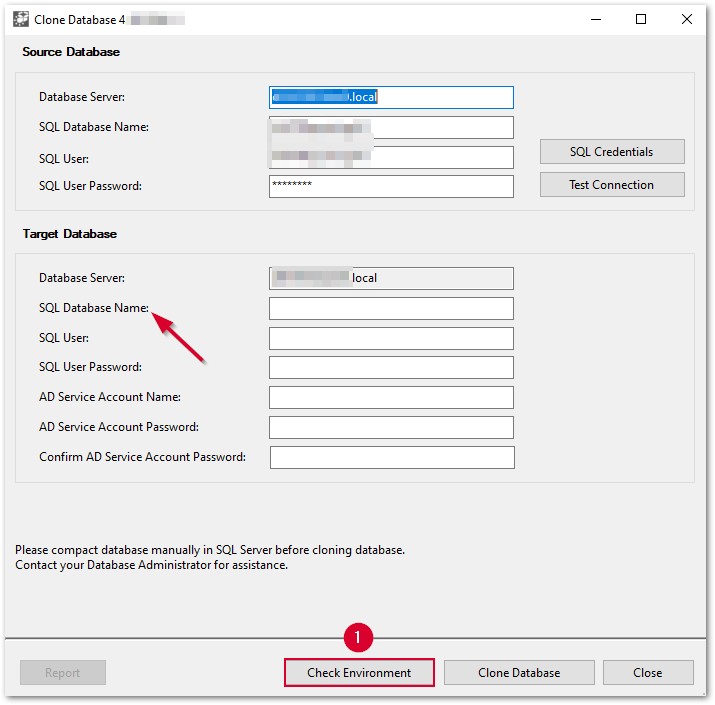715x705 pixels.
Task: Click the Clone Database button
Action: click(x=519, y=673)
